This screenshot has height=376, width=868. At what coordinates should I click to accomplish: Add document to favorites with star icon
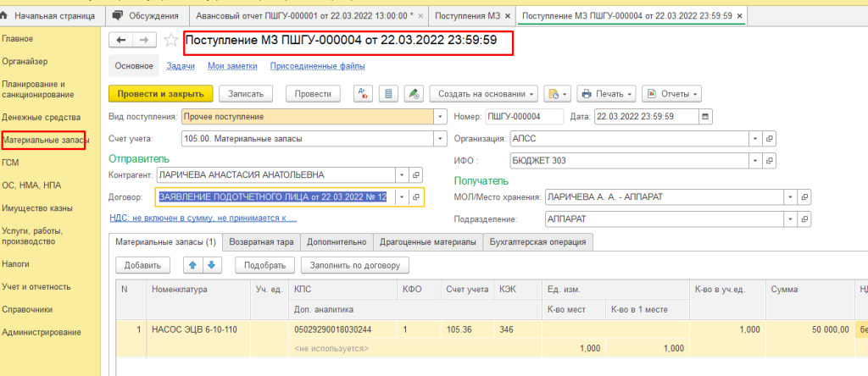pyautogui.click(x=170, y=41)
